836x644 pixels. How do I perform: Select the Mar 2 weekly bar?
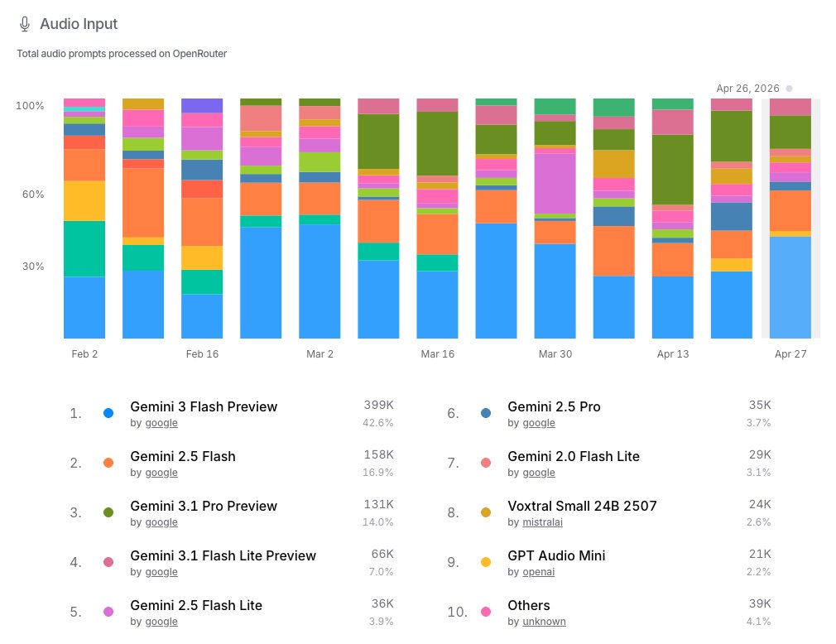point(320,218)
